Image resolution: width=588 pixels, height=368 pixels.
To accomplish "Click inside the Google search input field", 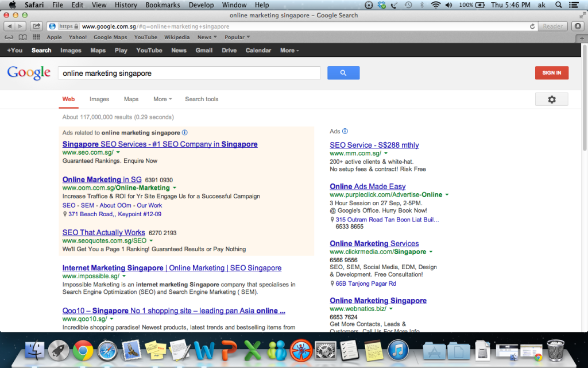I will coord(189,73).
